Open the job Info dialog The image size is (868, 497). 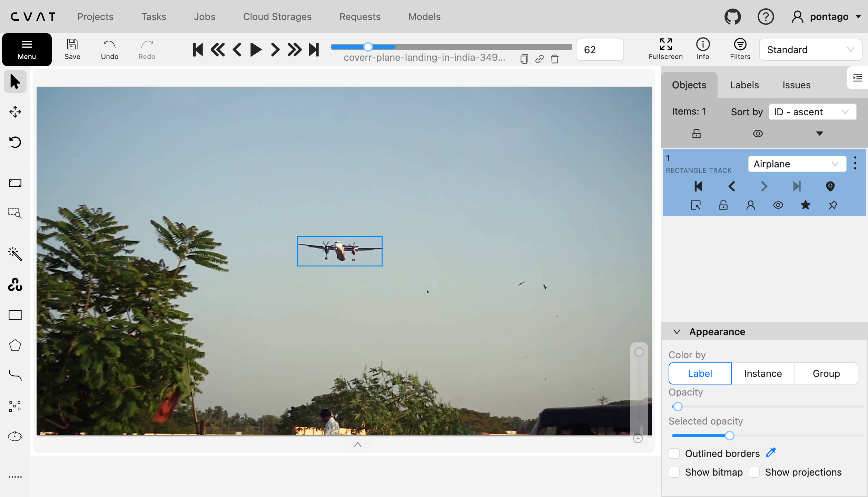click(703, 49)
